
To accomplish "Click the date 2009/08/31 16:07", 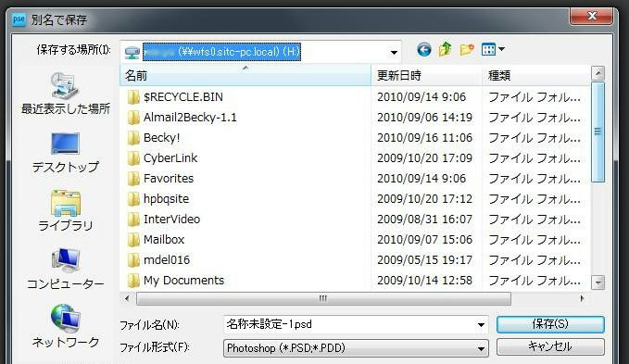I will click(x=424, y=220).
